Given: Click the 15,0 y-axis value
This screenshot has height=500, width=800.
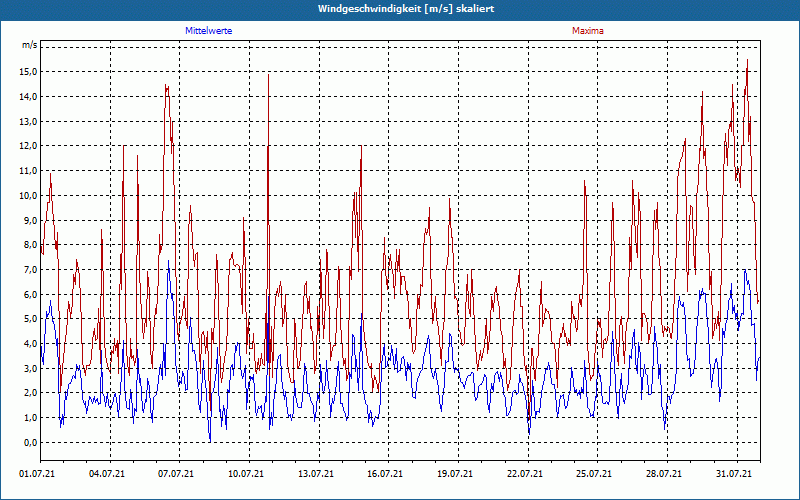Looking at the screenshot, I should 28,72.
